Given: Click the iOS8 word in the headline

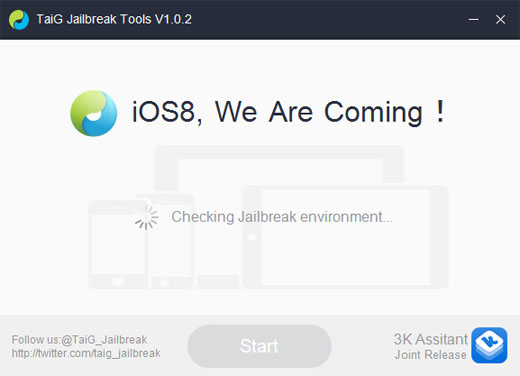Looking at the screenshot, I should (x=164, y=112).
